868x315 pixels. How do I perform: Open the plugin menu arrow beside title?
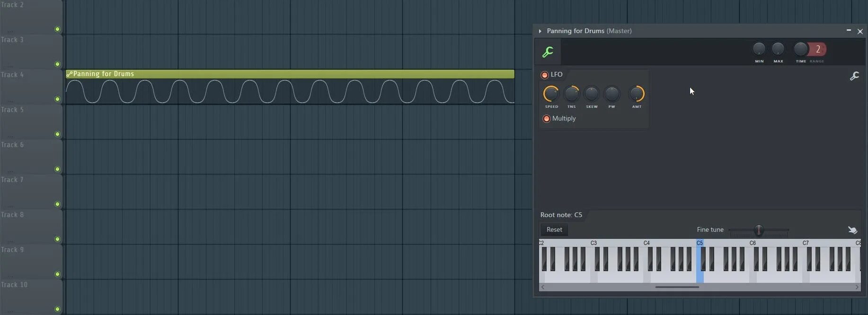pos(540,31)
